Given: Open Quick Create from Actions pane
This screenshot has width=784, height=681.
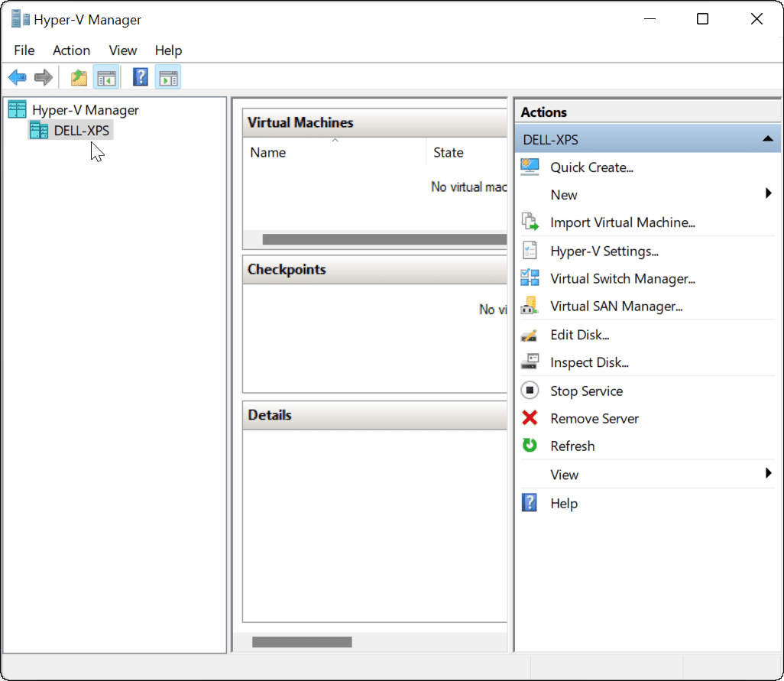Looking at the screenshot, I should coord(591,167).
